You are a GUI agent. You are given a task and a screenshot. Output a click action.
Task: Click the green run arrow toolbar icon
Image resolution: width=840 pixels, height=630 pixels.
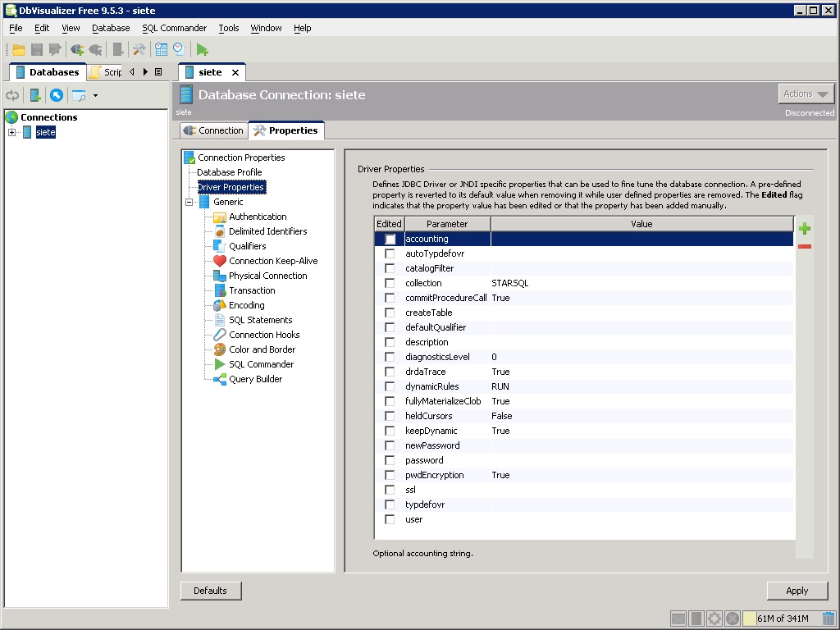point(202,50)
